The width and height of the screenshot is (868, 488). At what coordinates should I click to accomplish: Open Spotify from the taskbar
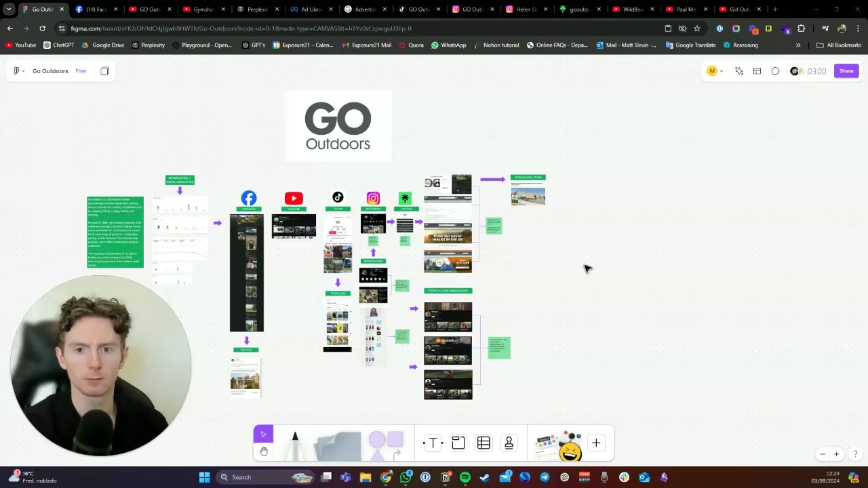(465, 477)
